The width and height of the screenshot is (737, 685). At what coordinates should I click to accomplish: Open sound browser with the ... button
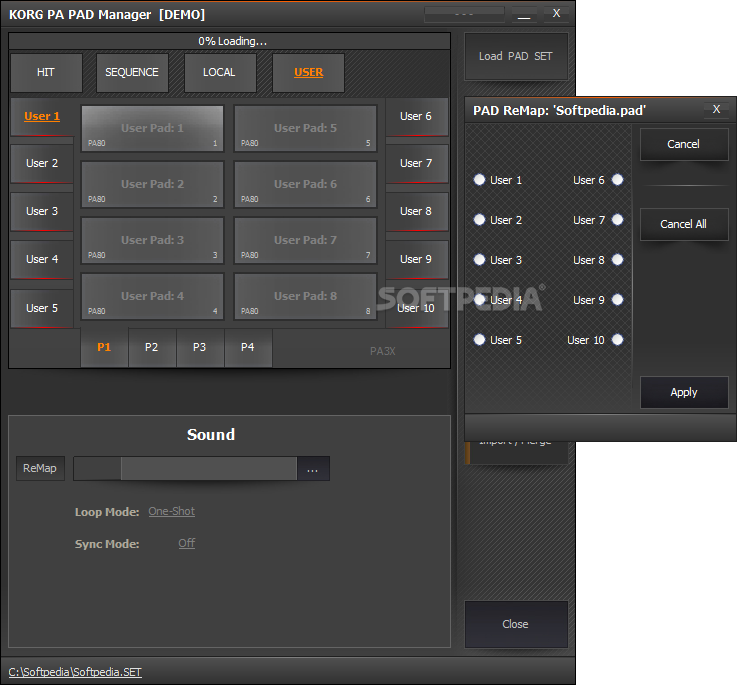(x=313, y=469)
